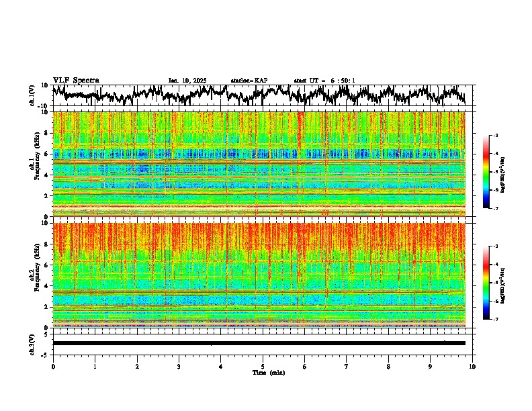Click time axis tick label "3"
The width and height of the screenshot is (532, 411).
pos(179,367)
